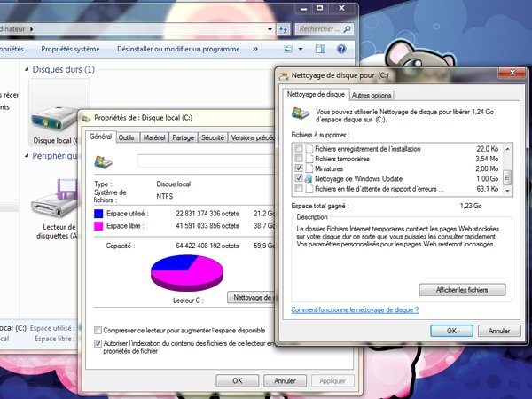
Task: Collapse the Périphériques group
Action: pyautogui.click(x=27, y=156)
